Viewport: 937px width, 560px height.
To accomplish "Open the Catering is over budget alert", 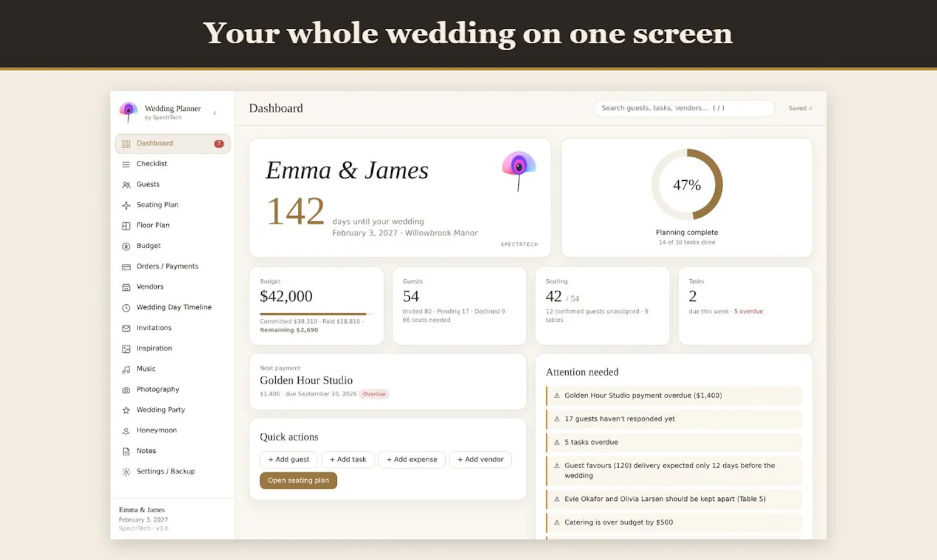I will 674,523.
